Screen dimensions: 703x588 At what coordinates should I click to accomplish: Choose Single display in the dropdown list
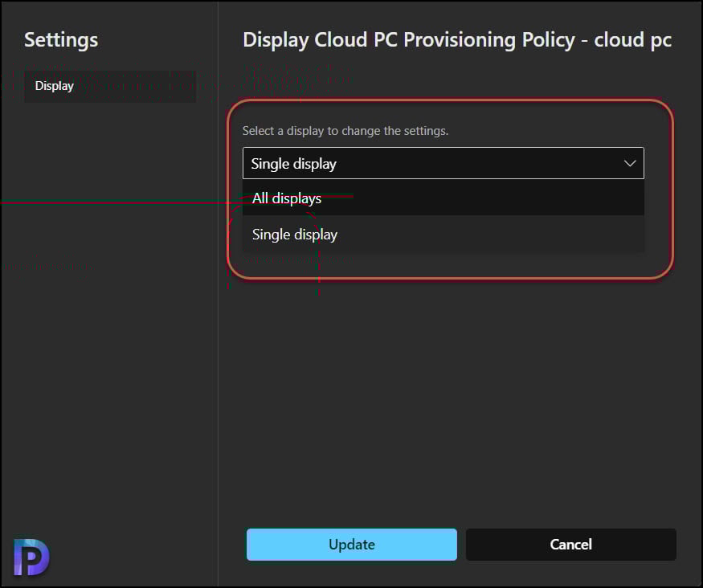[x=443, y=235]
